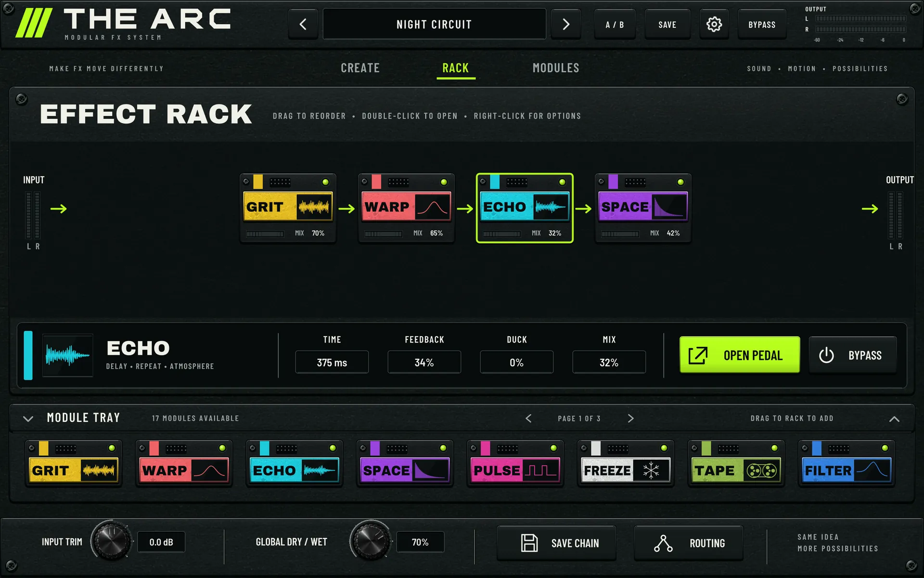Open the Echo FEEDBACK value box
This screenshot has width=924, height=578.
[x=424, y=362]
